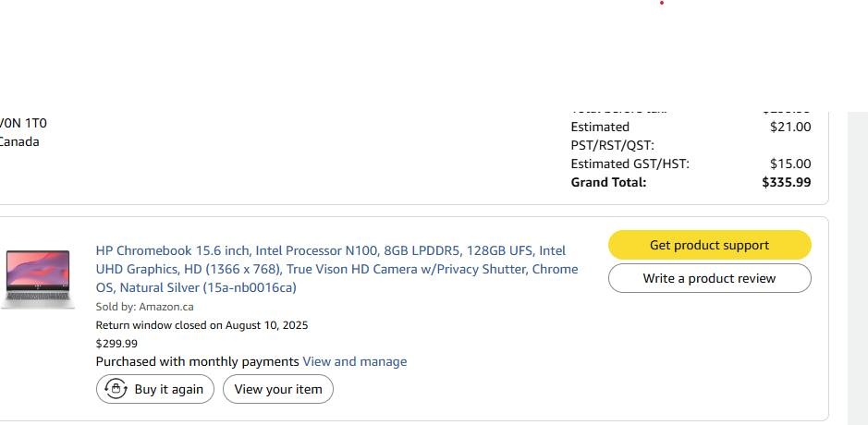Click the Buy it again label
This screenshot has width=868, height=425.
[169, 389]
